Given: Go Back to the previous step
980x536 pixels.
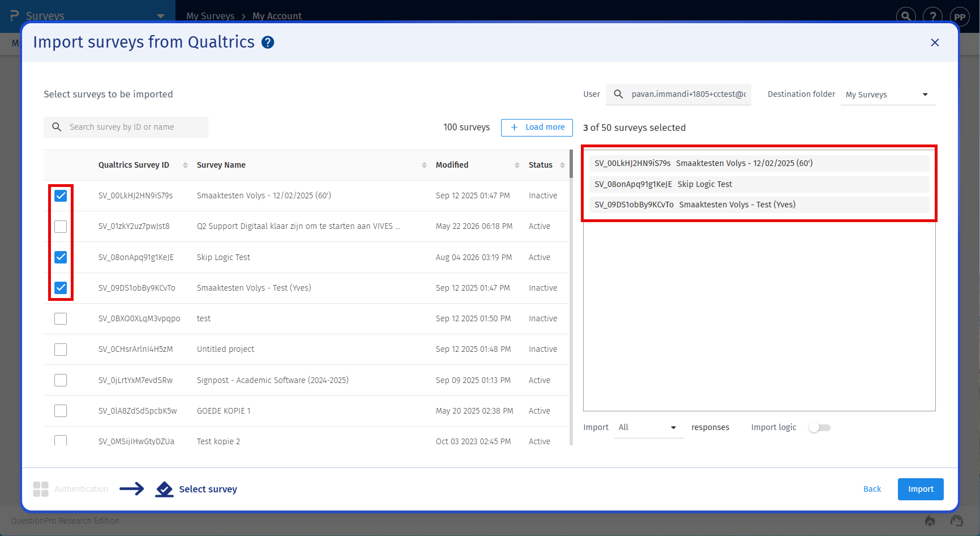Looking at the screenshot, I should coord(872,489).
